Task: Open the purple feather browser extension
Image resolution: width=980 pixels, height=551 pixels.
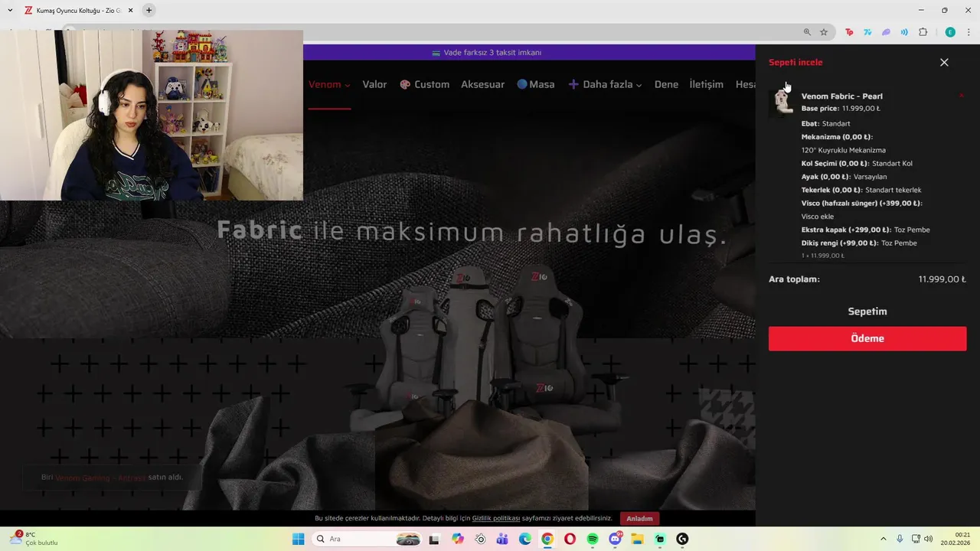Action: (x=886, y=32)
